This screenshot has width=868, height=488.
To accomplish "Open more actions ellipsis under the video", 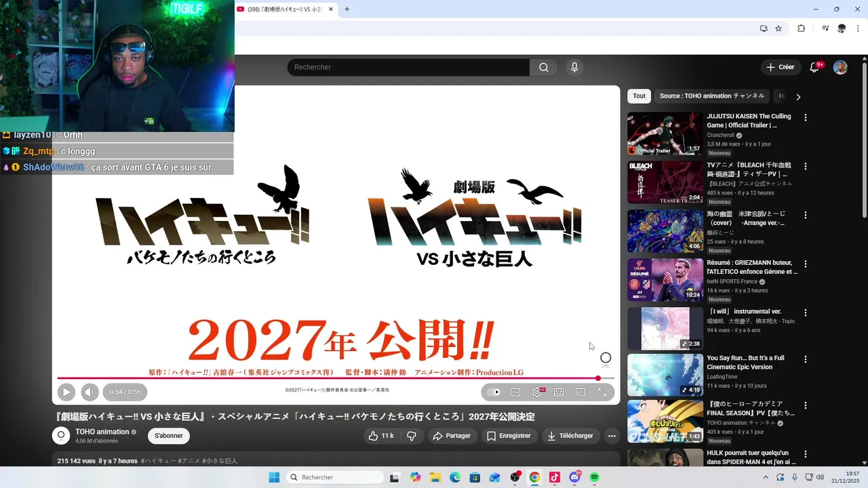I will click(612, 436).
